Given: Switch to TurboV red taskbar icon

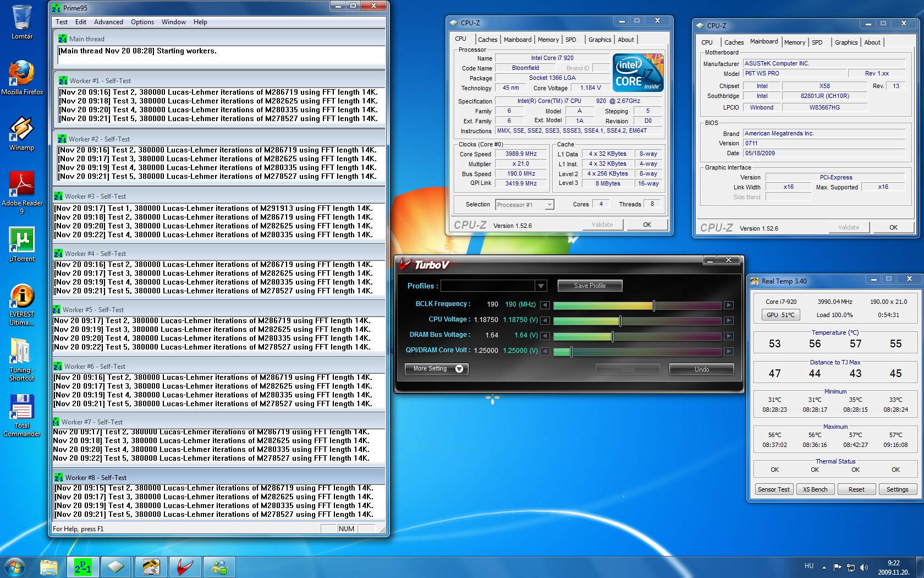Looking at the screenshot, I should click(x=185, y=567).
